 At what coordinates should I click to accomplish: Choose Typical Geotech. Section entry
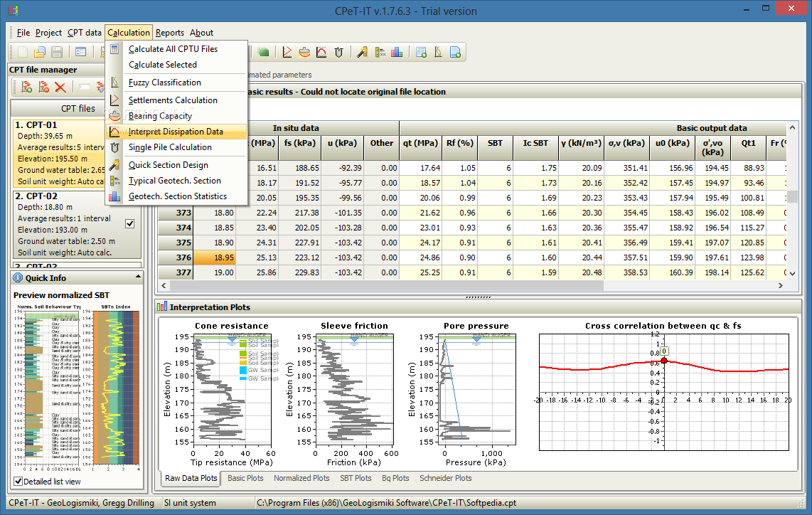pos(176,180)
